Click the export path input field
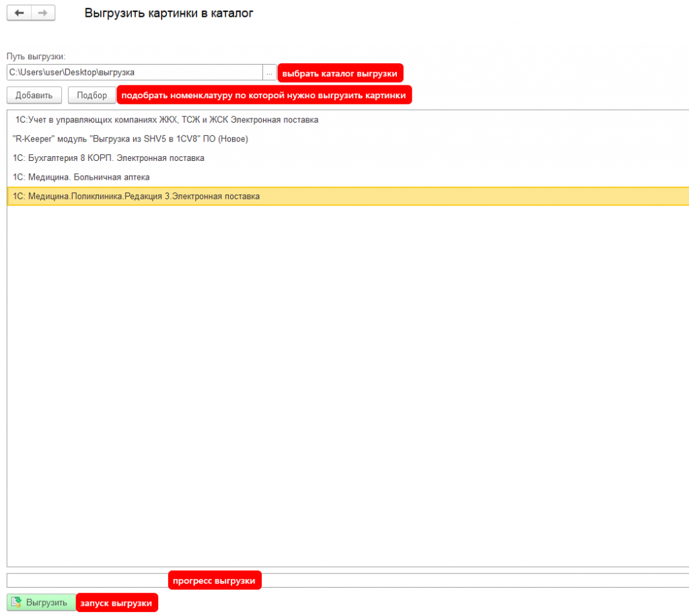The width and height of the screenshot is (689, 616). [135, 73]
